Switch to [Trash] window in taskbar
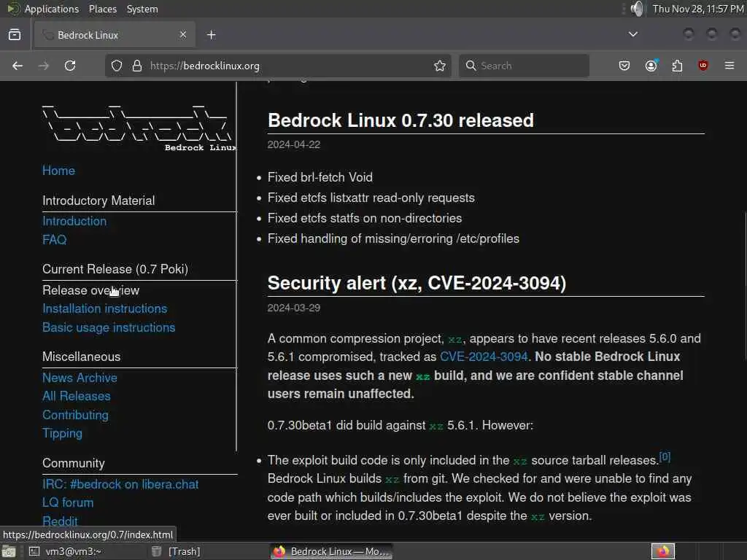747x560 pixels. pos(184,551)
